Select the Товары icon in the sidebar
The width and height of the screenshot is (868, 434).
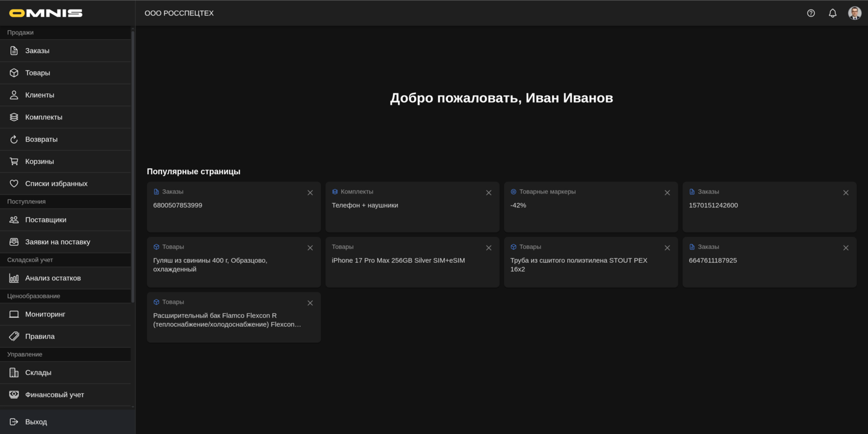pos(13,72)
